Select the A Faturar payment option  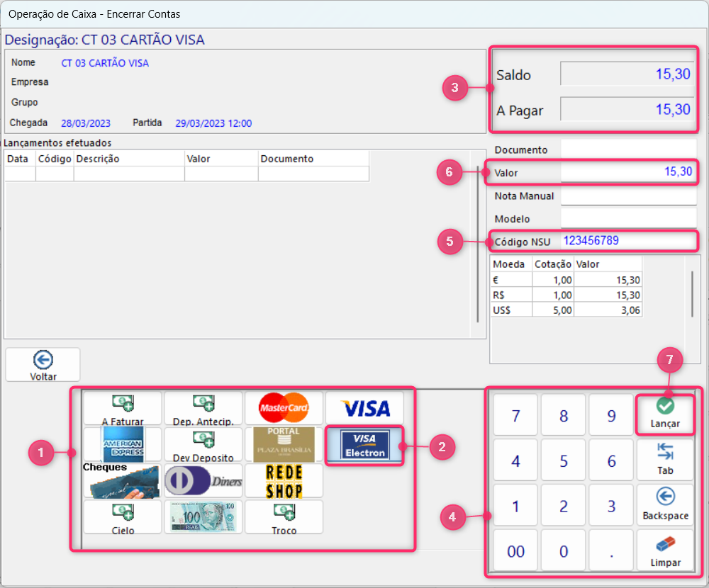123,409
